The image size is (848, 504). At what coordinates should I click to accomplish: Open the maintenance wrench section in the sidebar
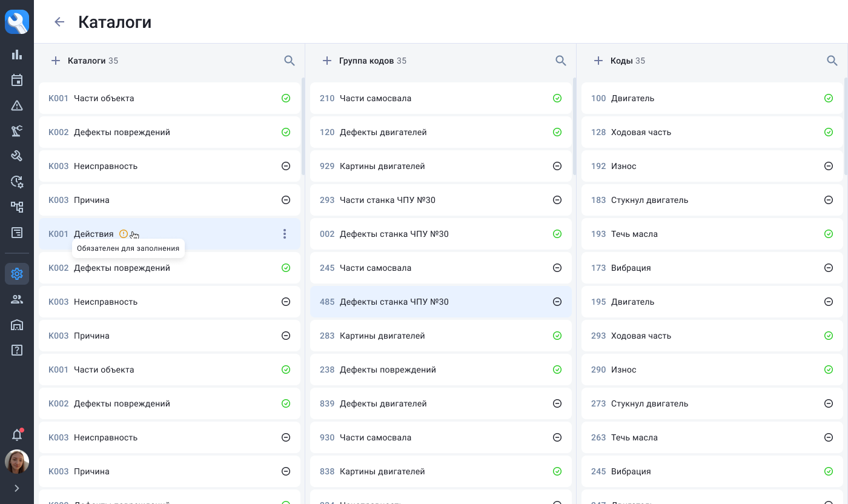(16, 156)
